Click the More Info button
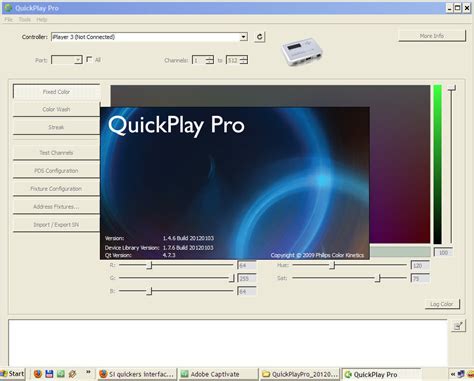 point(432,36)
